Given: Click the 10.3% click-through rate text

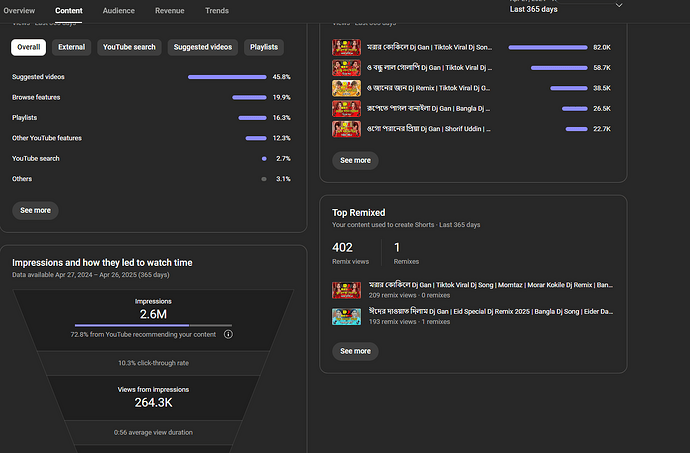Looking at the screenshot, I should [153, 363].
